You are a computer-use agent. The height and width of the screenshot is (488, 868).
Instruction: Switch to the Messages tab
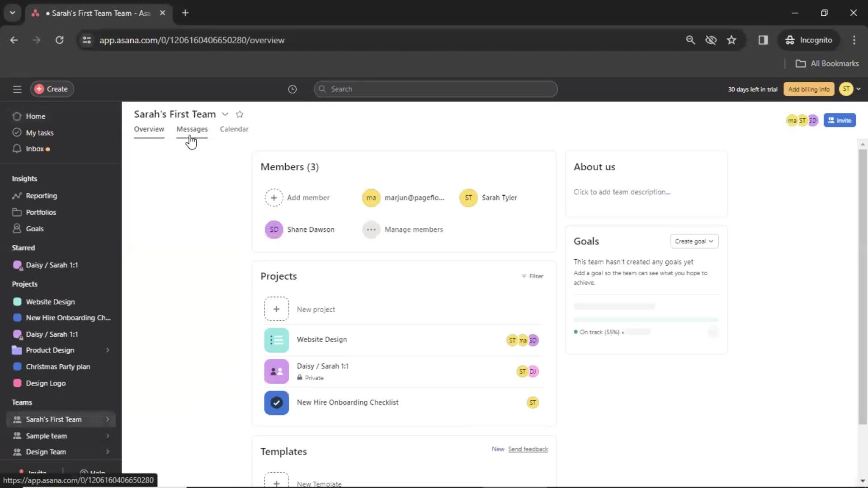[192, 129]
